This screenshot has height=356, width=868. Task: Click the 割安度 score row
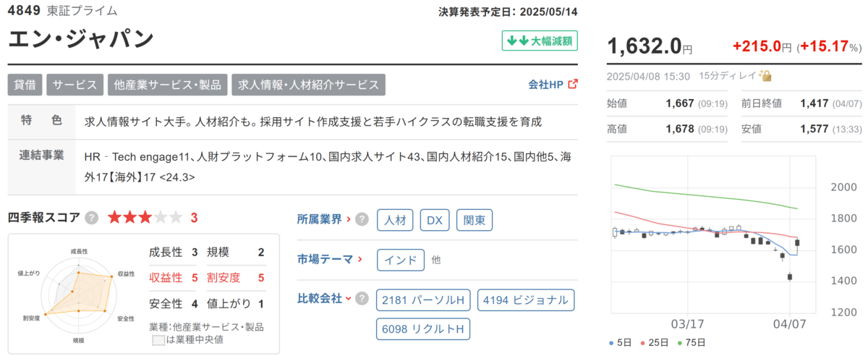pos(236,278)
